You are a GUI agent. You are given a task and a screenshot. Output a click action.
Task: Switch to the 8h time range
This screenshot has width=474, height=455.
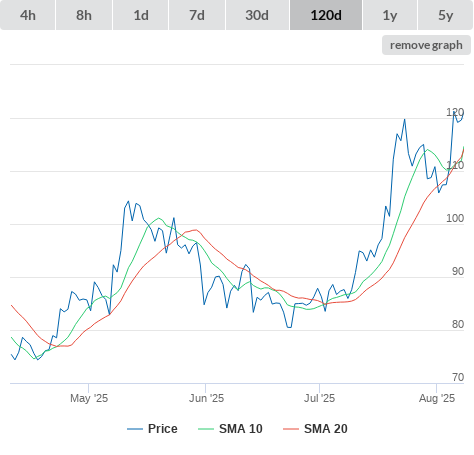point(84,15)
